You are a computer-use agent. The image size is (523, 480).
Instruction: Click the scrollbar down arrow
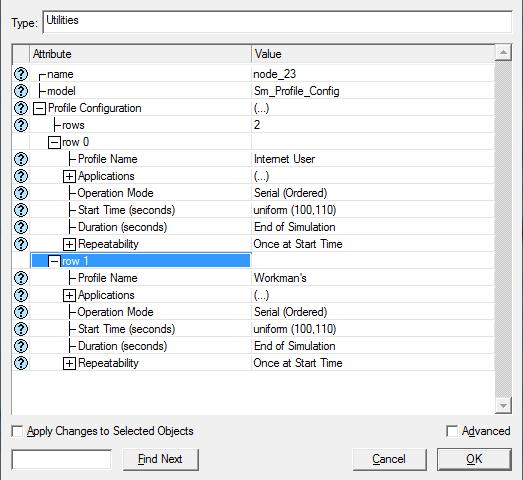503,406
